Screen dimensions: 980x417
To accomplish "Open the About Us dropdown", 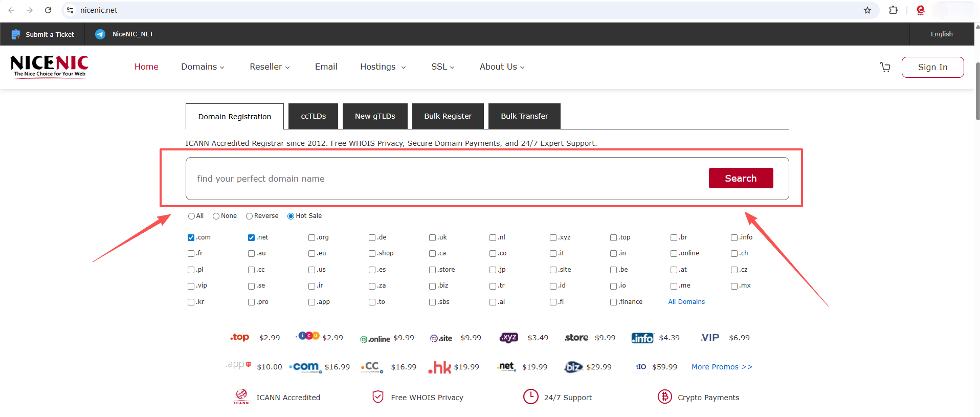I will tap(502, 67).
